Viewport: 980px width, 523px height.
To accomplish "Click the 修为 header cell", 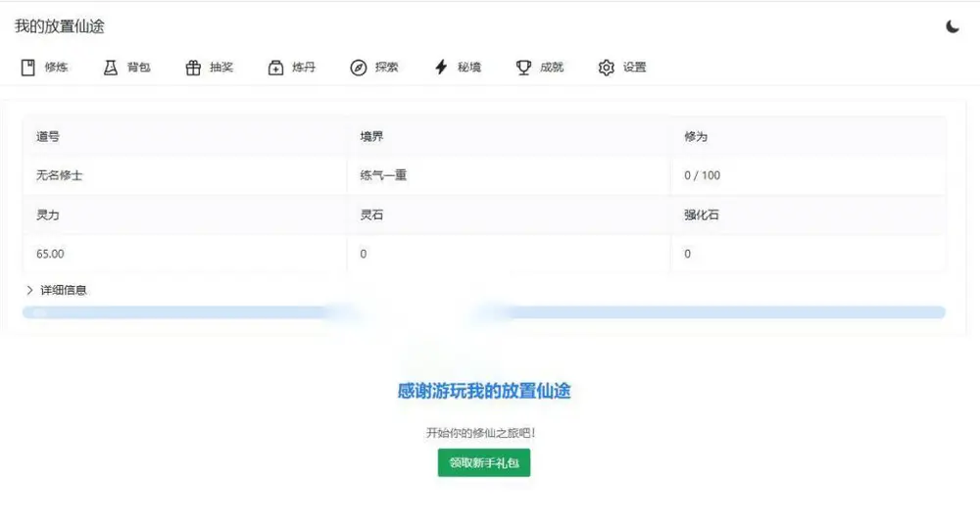I will (x=808, y=136).
